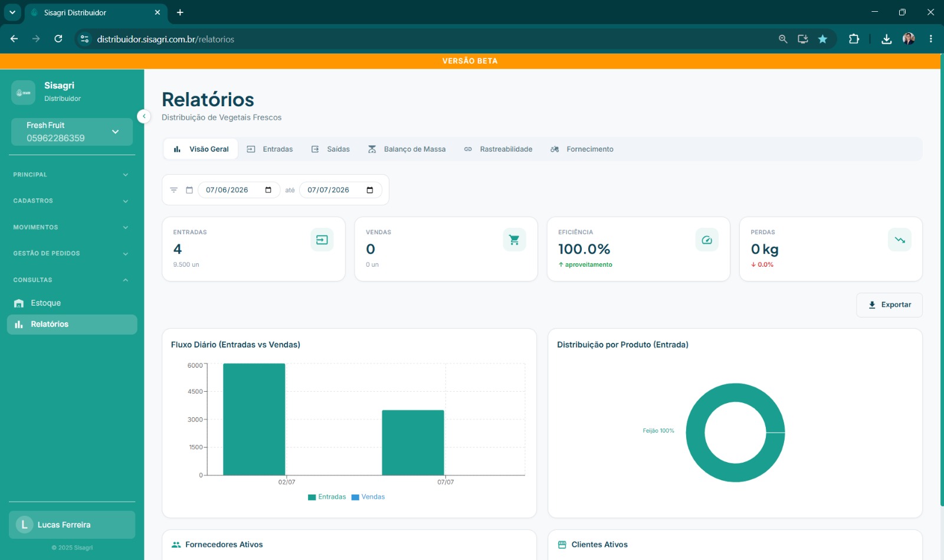The width and height of the screenshot is (944, 560).
Task: Open the browser extensions menu
Action: click(854, 39)
